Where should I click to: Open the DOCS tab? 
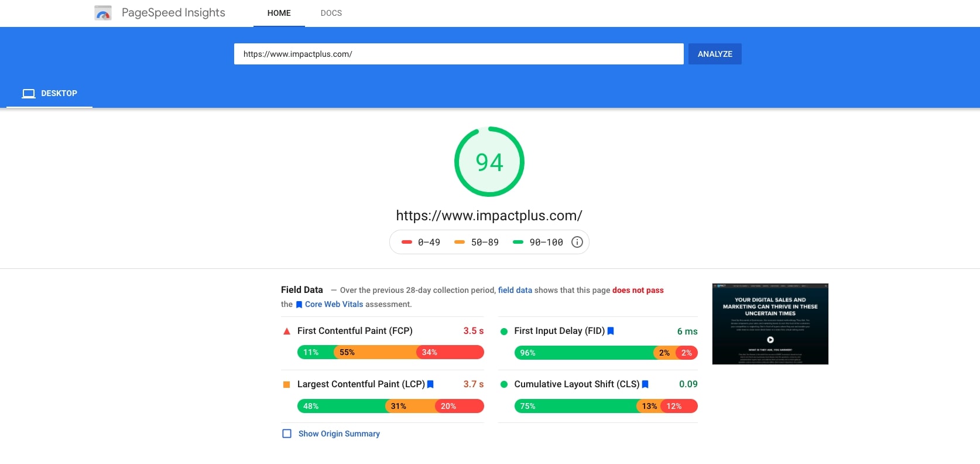[331, 13]
